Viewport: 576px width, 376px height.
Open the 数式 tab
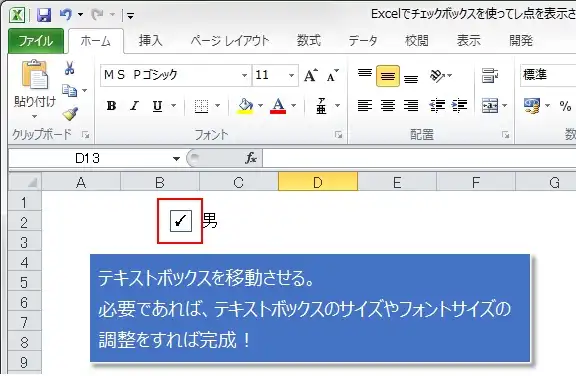tap(309, 40)
